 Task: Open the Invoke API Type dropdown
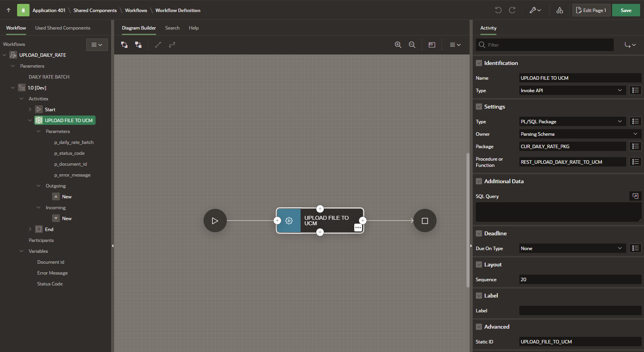click(572, 90)
